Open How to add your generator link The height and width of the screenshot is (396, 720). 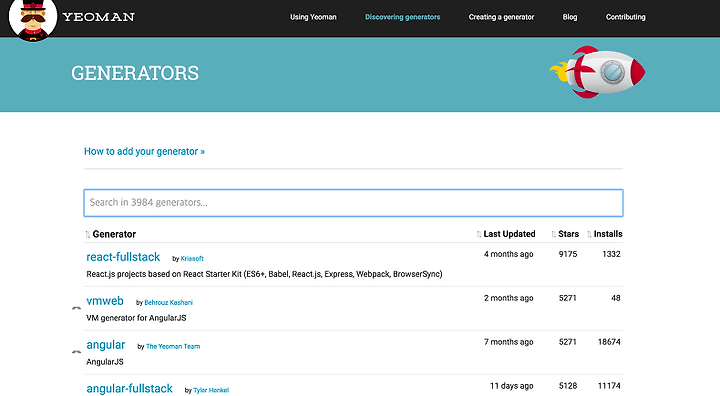[144, 152]
